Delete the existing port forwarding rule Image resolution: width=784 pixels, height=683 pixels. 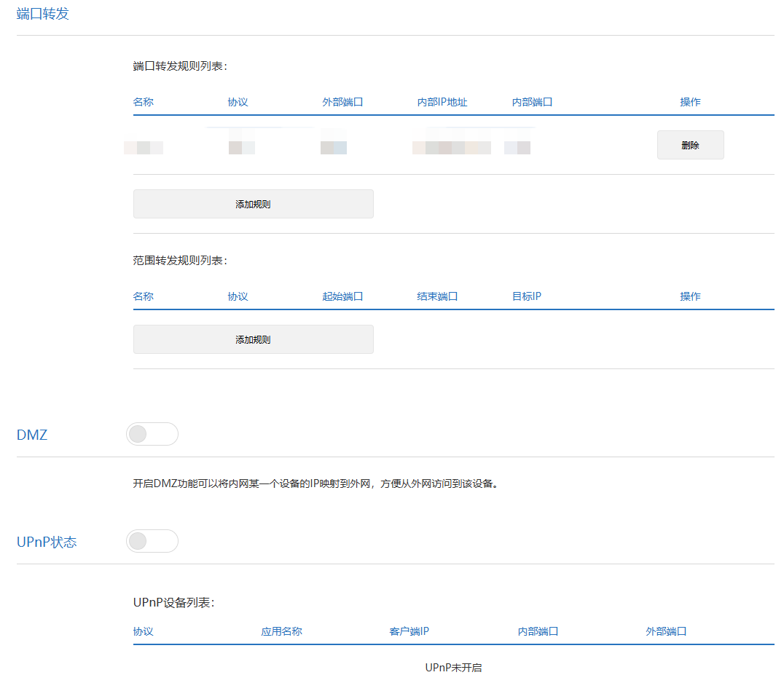690,145
